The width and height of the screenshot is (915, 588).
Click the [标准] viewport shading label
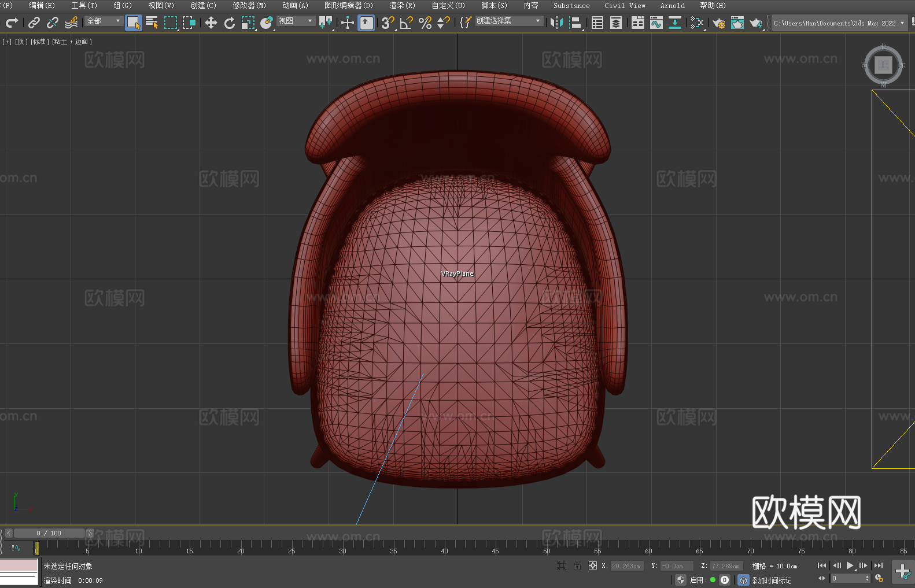pyautogui.click(x=40, y=42)
